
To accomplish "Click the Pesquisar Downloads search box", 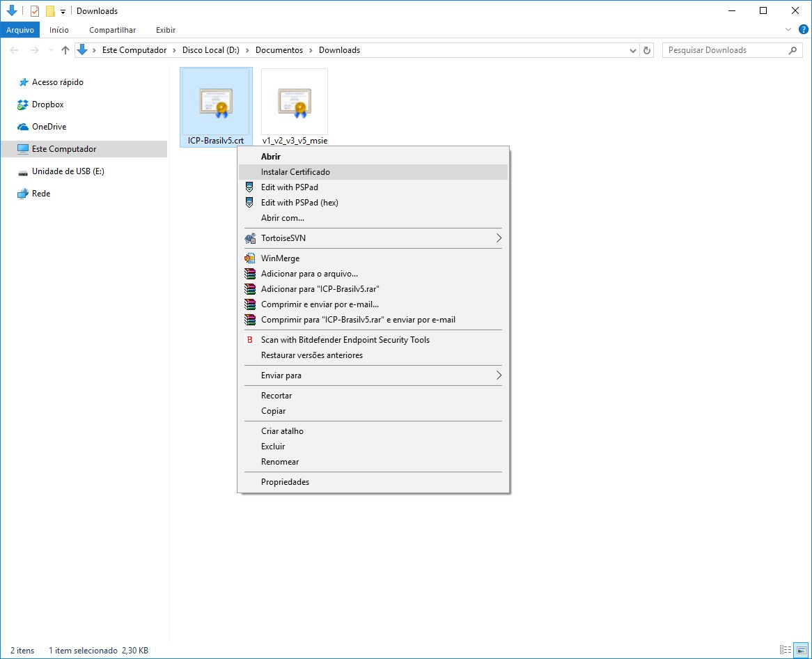I will [724, 50].
